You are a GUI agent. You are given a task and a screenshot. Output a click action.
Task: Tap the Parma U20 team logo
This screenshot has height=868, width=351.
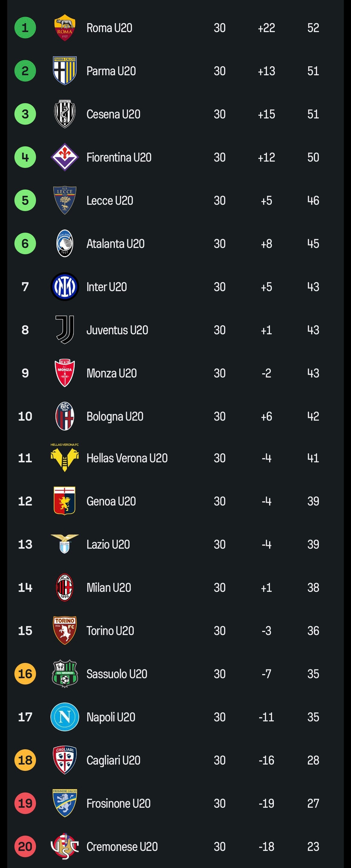65,71
